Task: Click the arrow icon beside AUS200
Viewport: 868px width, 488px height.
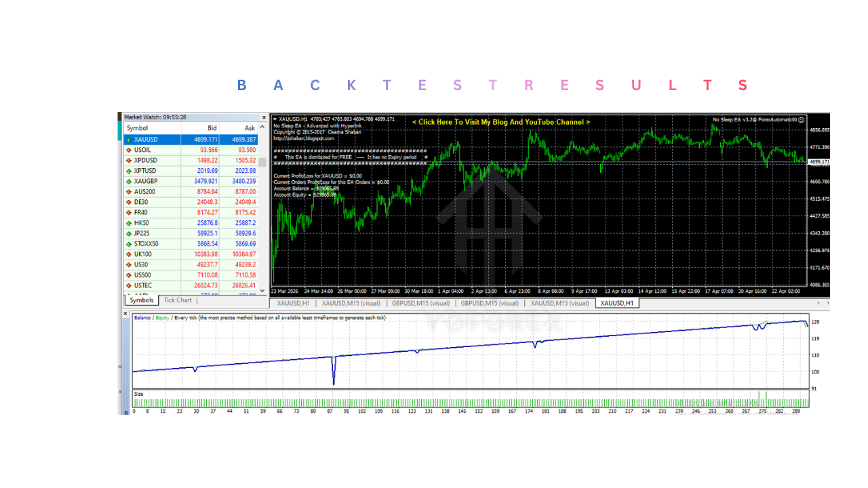Action: pyautogui.click(x=129, y=192)
